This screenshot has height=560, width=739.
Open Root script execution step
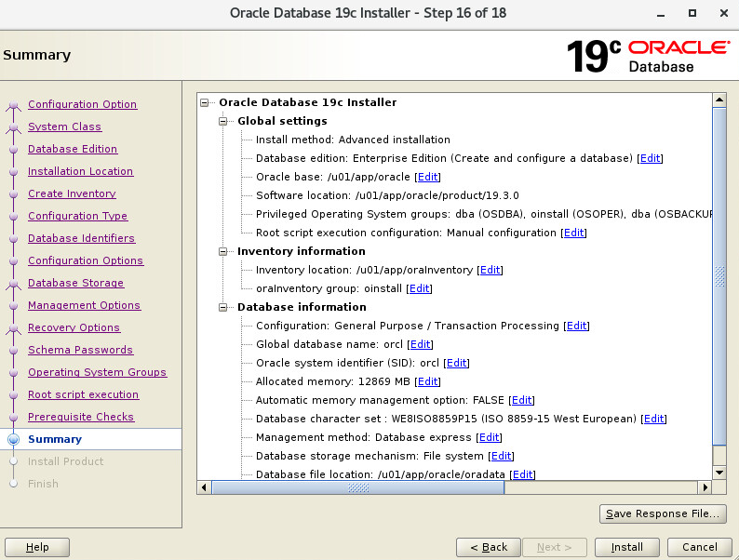point(84,394)
